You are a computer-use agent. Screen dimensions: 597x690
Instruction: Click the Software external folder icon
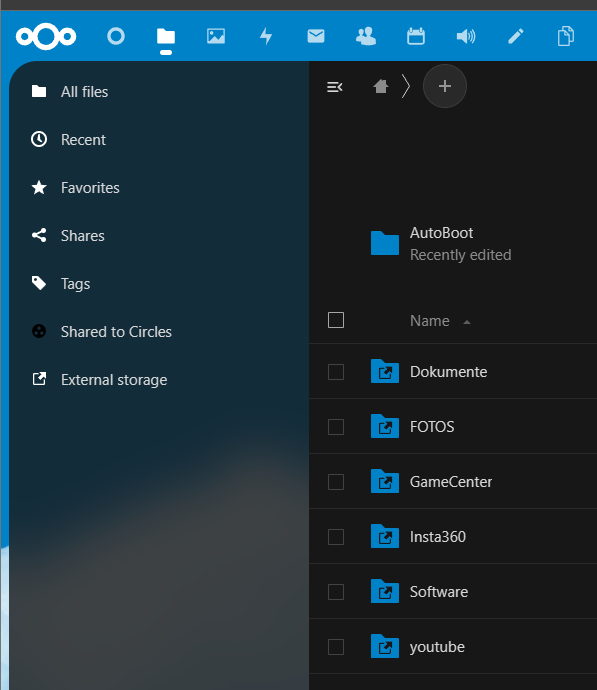tap(385, 591)
